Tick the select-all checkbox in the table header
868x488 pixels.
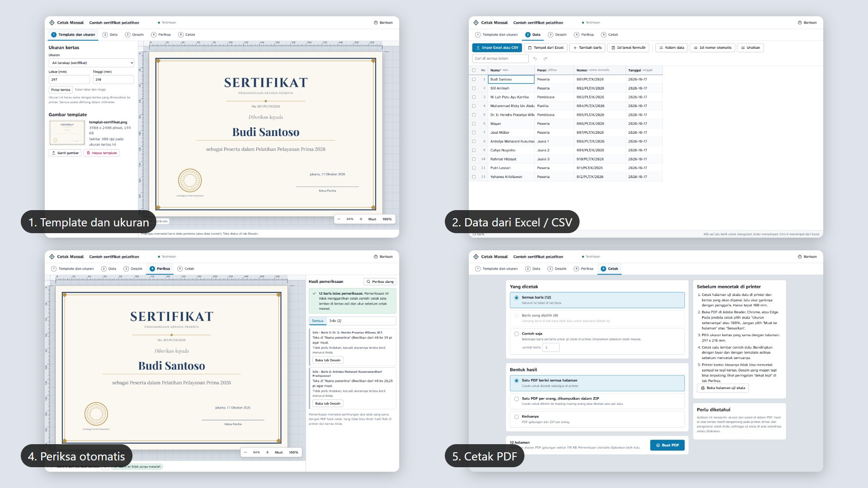474,70
